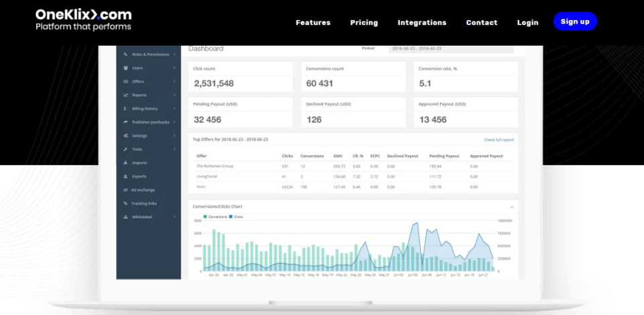The image size is (644, 315).
Task: Open the Features nav item
Action: 313,23
